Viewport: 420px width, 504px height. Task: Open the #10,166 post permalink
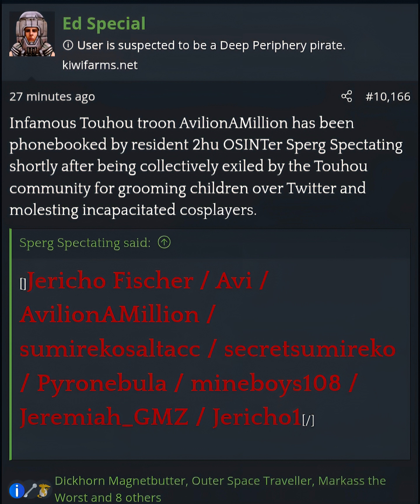(388, 97)
